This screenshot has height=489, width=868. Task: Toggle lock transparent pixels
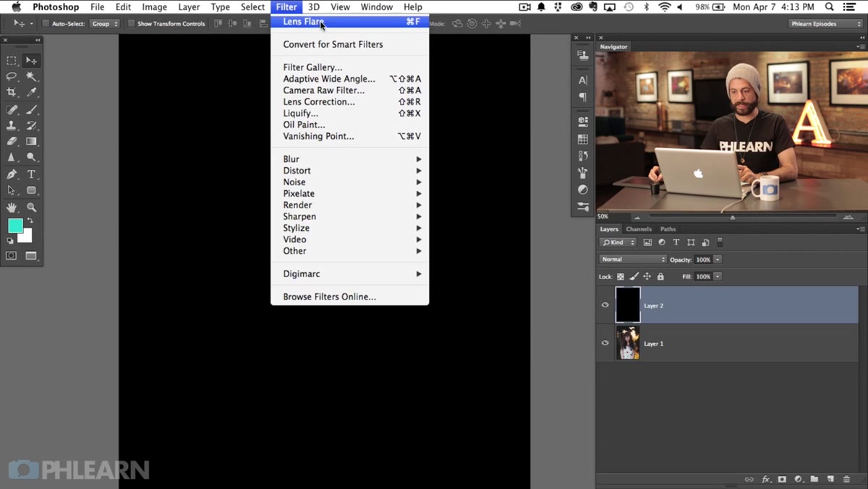click(621, 276)
